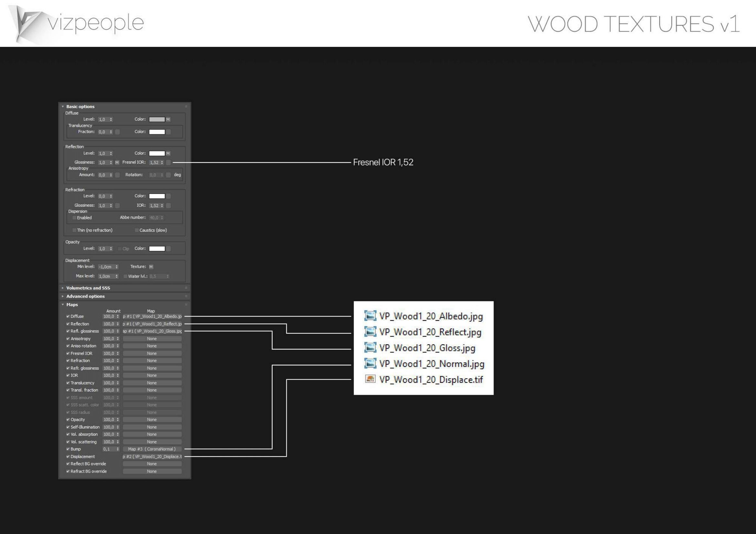Screen dimensions: 756x534
Task: Click the Diffuse color map M button
Action: (x=168, y=120)
